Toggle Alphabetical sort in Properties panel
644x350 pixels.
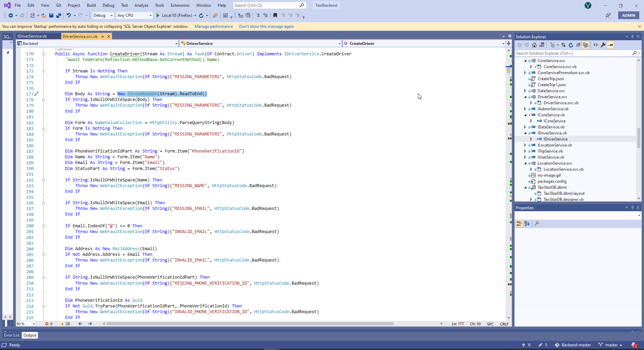(527, 224)
